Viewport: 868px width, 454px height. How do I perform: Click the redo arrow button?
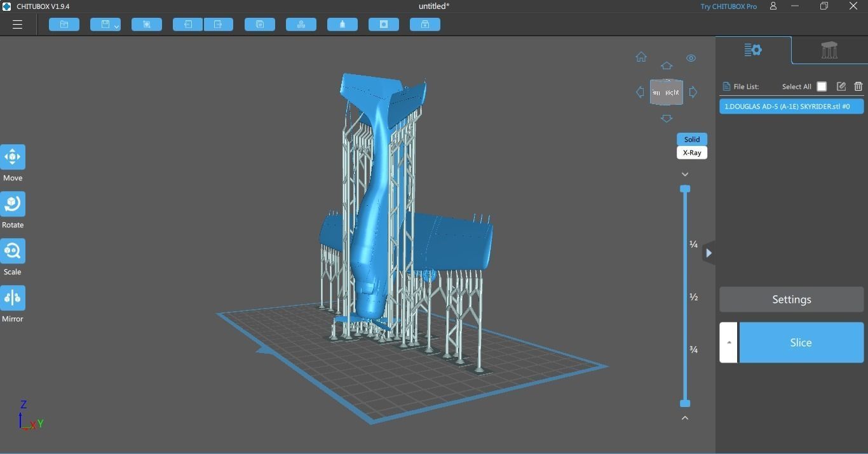click(218, 25)
